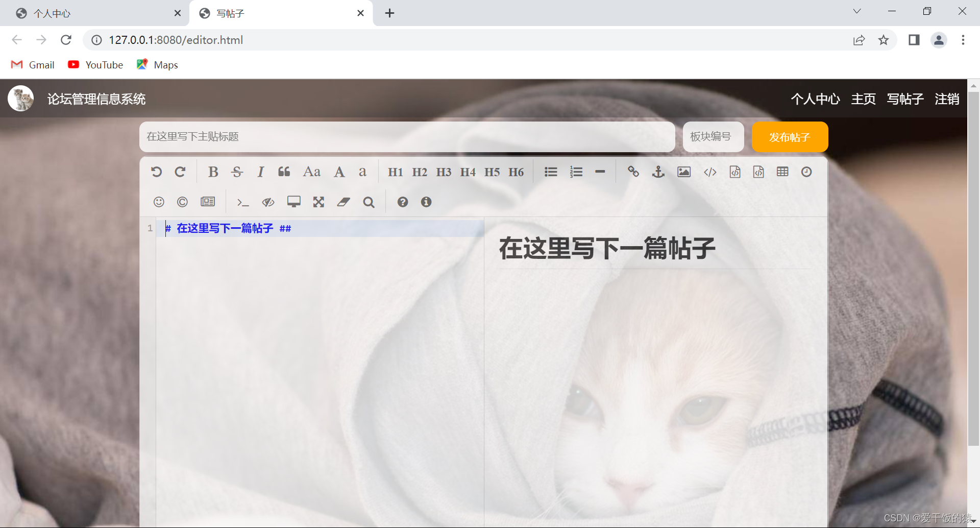Insert inline code with the </> icon
This screenshot has height=528, width=980.
(x=710, y=172)
